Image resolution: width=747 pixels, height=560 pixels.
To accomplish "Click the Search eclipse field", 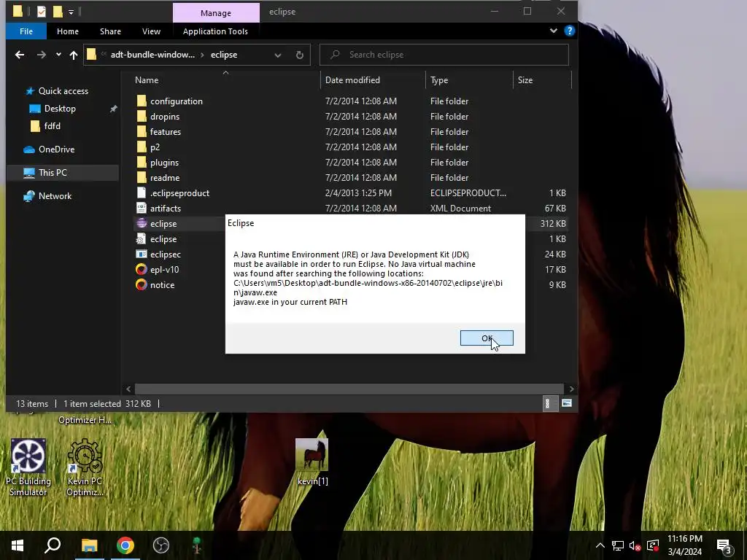I will click(444, 55).
